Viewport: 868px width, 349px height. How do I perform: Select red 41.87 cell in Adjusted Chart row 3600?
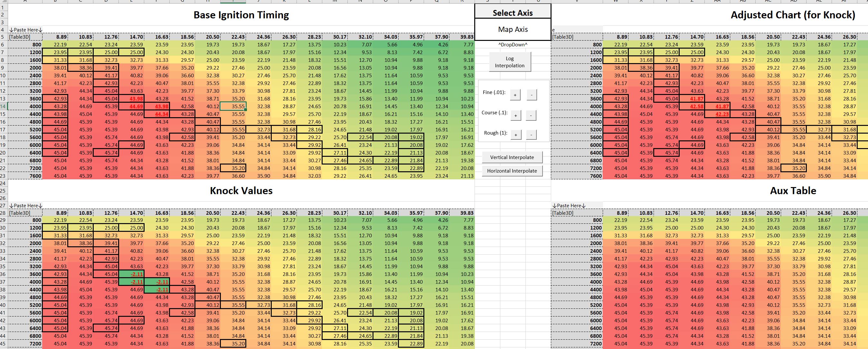coord(692,99)
